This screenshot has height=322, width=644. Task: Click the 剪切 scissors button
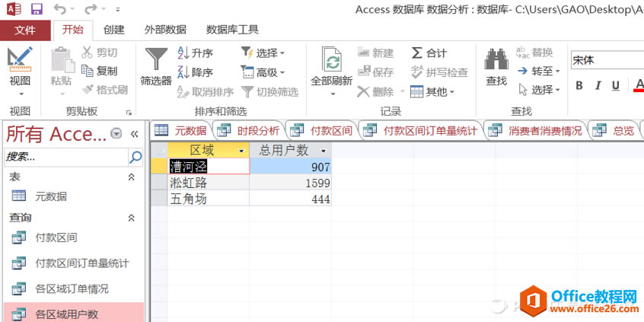[x=100, y=53]
